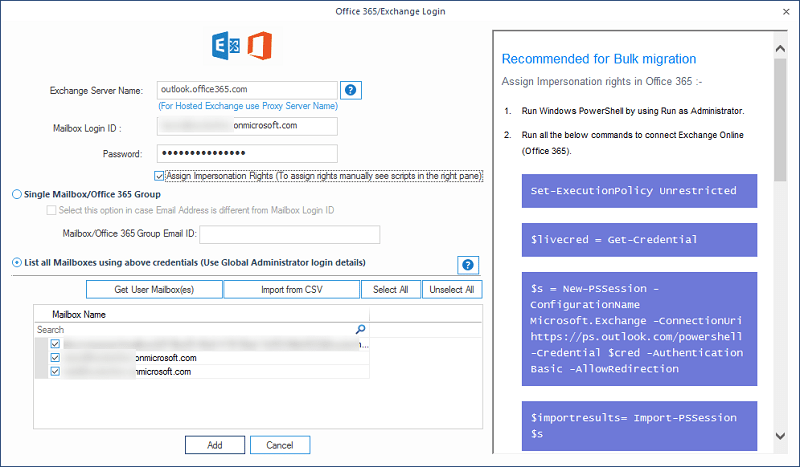Click the Exchange logo icon

pos(226,45)
